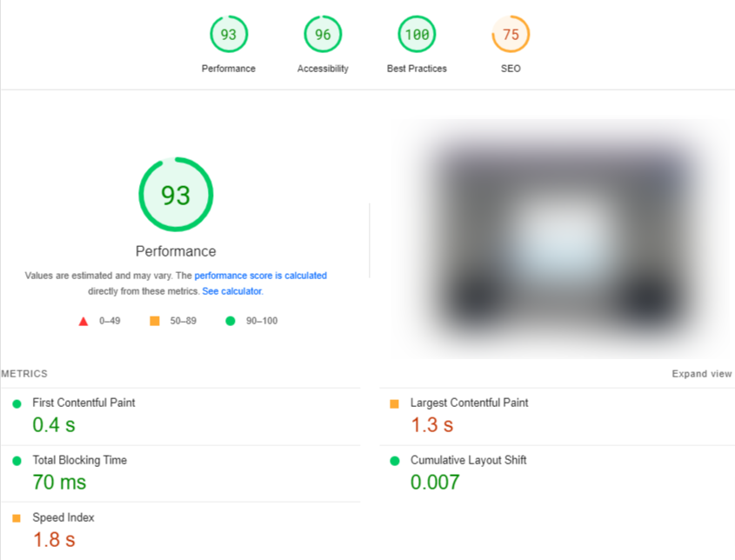The image size is (735, 560).
Task: Click the large Performance 93 gauge
Action: 176,195
